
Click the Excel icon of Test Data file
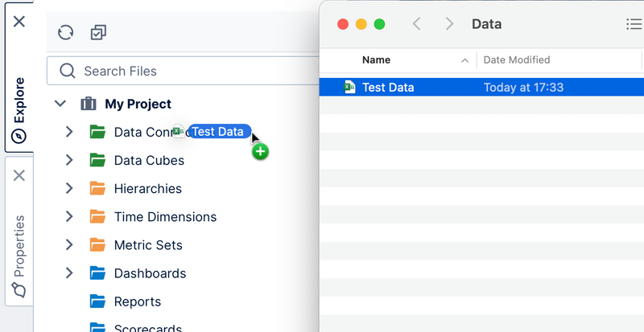[349, 87]
